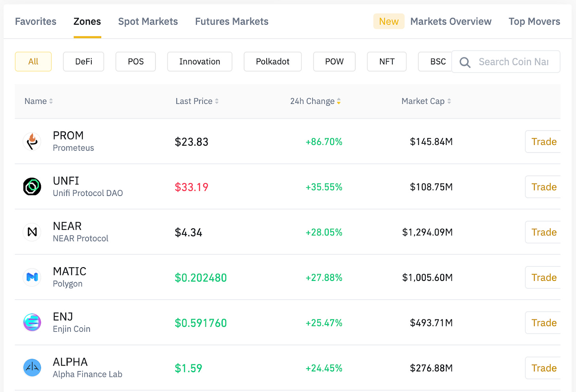Focus the Search Coin Name field

click(x=506, y=62)
